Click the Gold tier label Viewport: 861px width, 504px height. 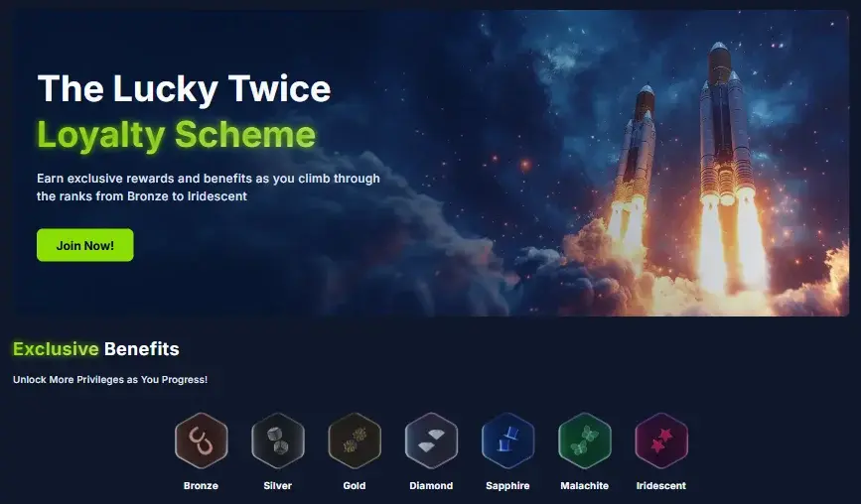pos(355,486)
